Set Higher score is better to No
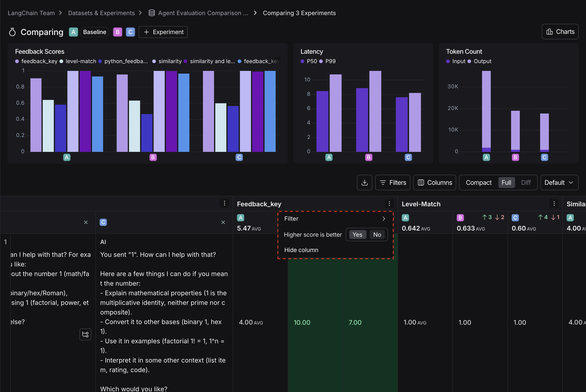 click(377, 234)
